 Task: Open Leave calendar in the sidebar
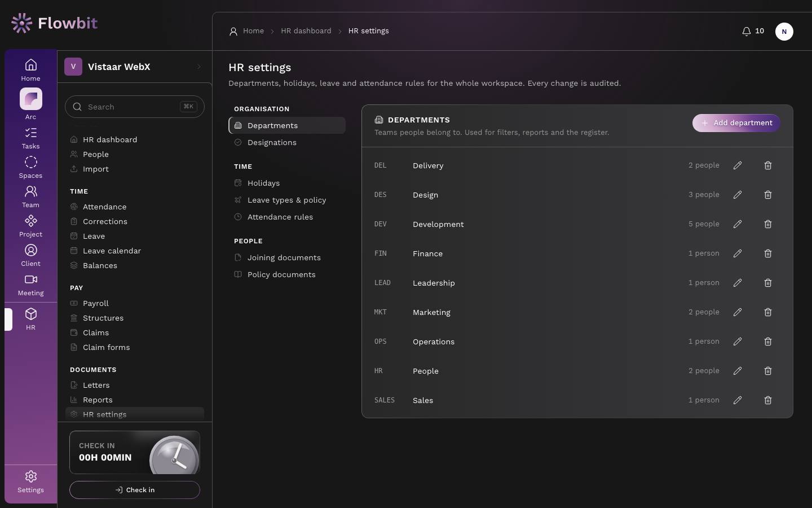click(x=135, y=251)
